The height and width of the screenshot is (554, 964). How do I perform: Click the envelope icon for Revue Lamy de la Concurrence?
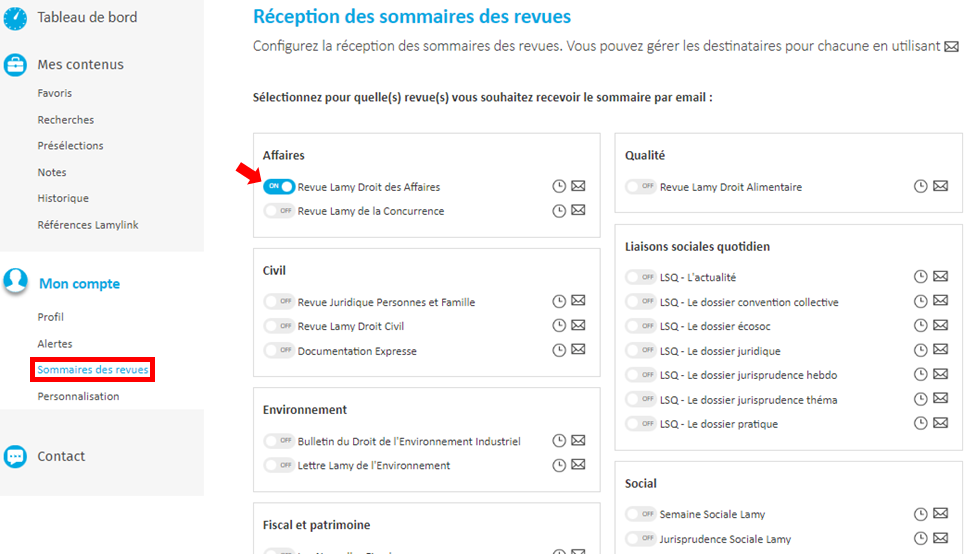(x=578, y=210)
